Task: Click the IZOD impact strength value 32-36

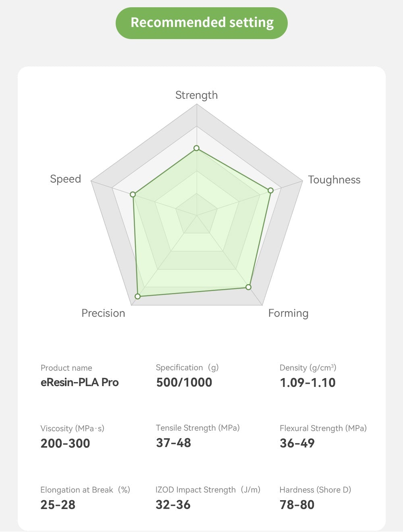Action: point(173,505)
